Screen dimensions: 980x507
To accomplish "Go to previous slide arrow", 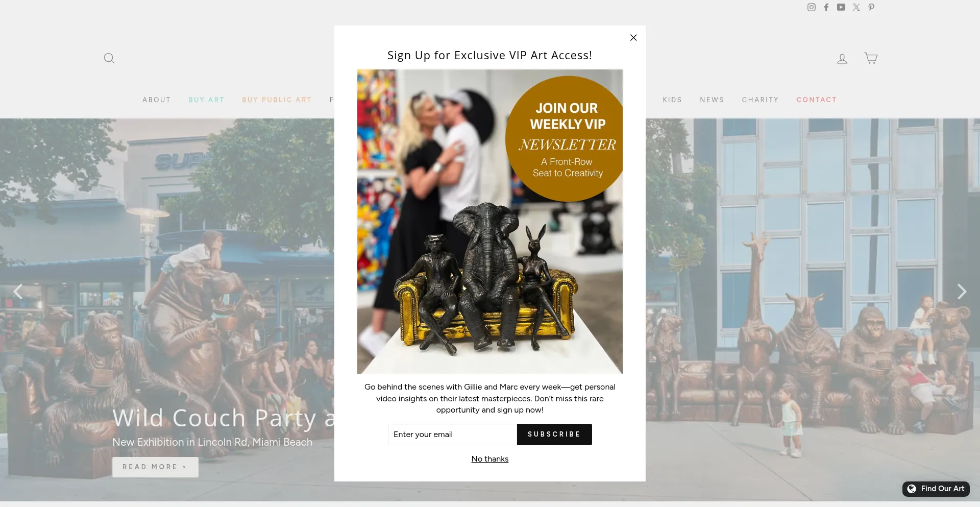I will (18, 292).
